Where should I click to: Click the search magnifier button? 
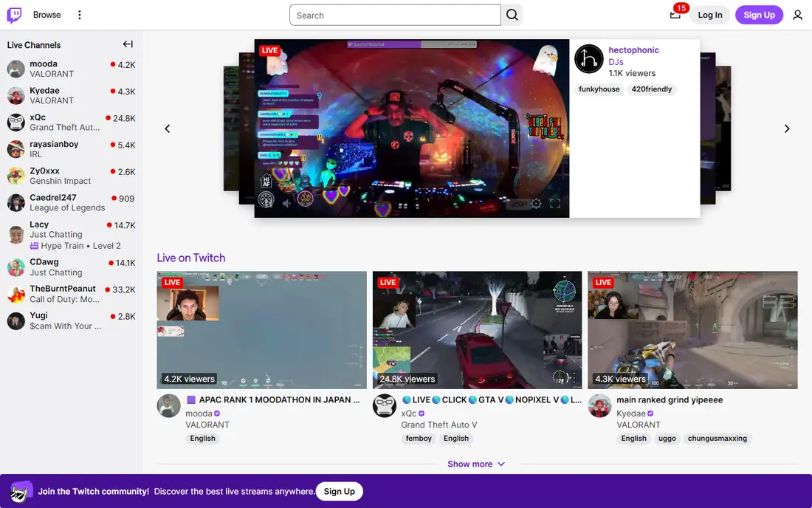coord(512,15)
